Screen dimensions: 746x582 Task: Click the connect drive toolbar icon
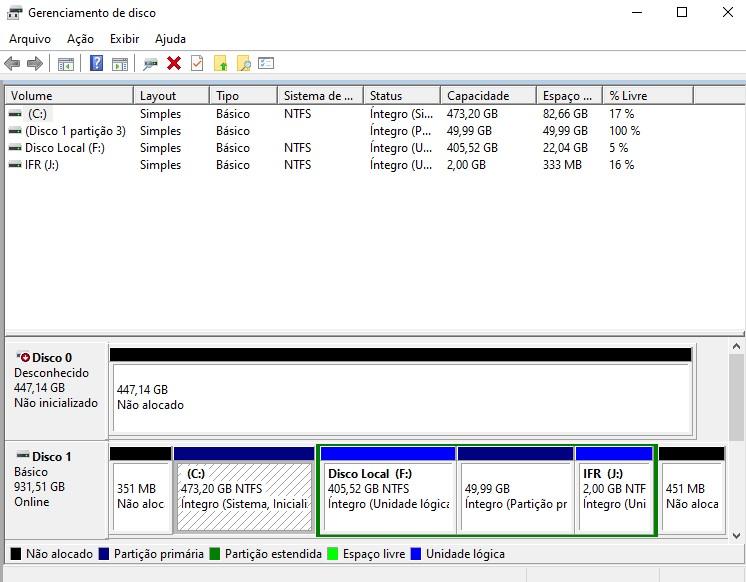pos(150,63)
